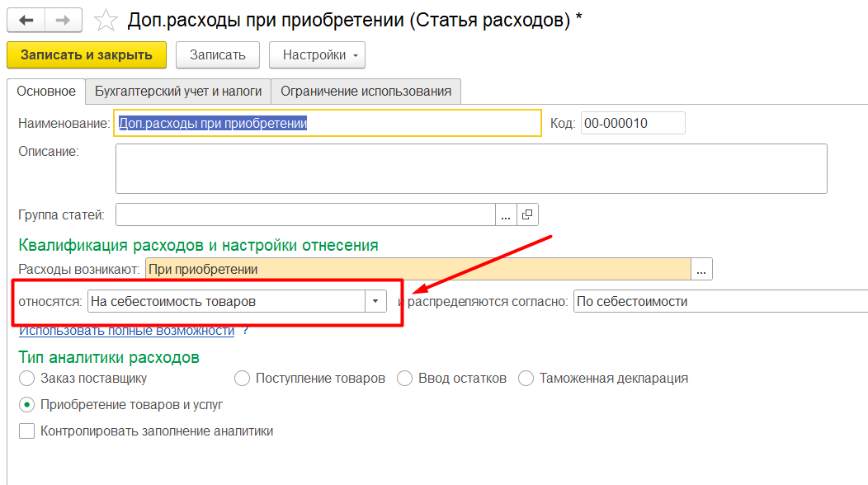This screenshot has width=868, height=485.
Task: Add form to favorites with star icon
Action: [106, 20]
